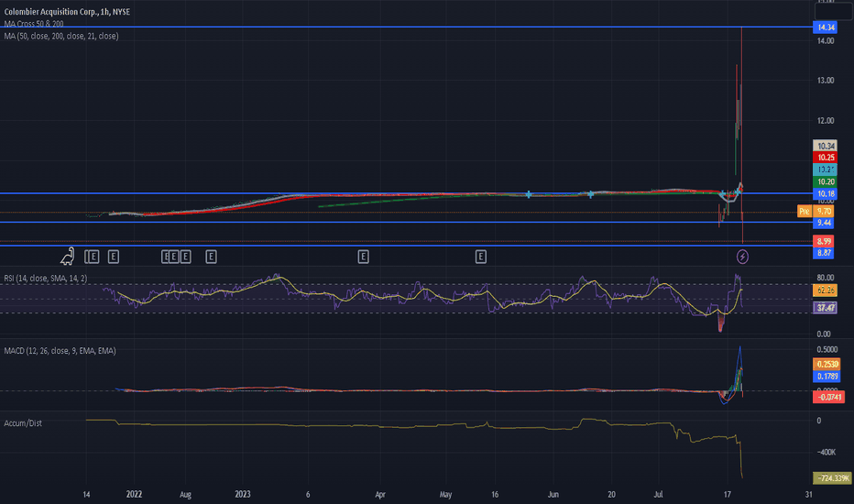The image size is (854, 504).
Task: Open the earnings E marker directly above 2022
Action: pos(114,257)
